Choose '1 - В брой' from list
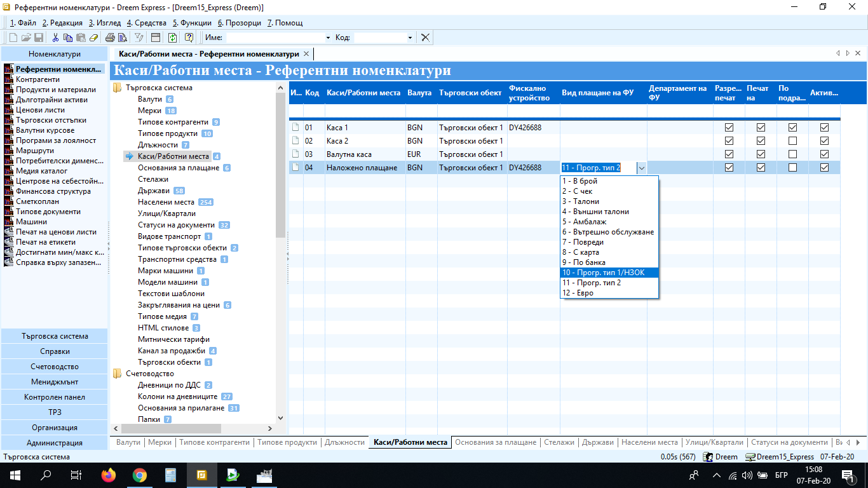Image resolution: width=868 pixels, height=488 pixels. tap(609, 181)
